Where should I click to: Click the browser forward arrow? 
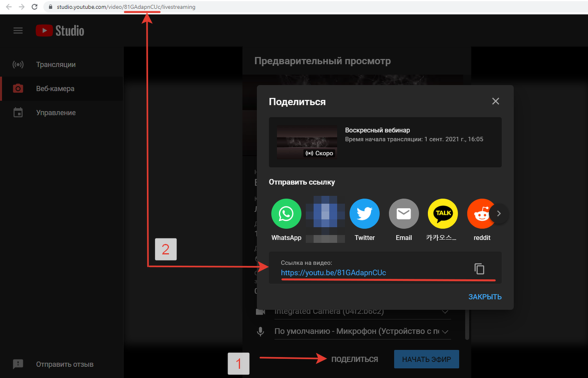(21, 7)
